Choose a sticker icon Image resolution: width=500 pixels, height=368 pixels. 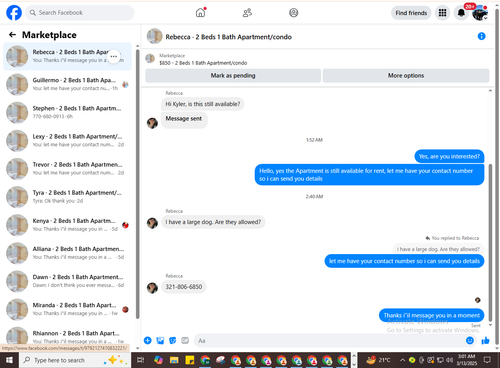point(173,340)
